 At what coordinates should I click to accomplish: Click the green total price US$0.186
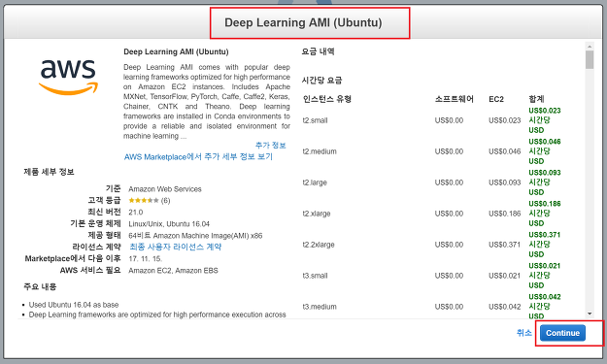coord(545,204)
